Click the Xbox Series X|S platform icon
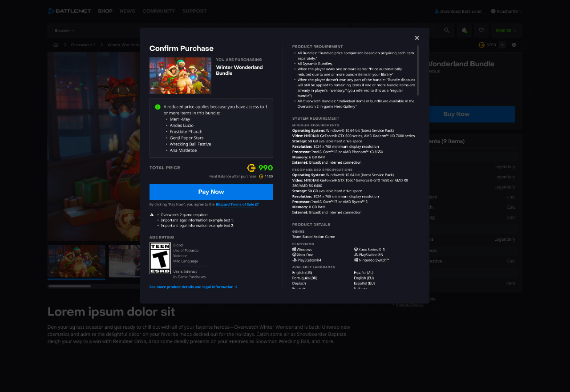 pos(356,250)
